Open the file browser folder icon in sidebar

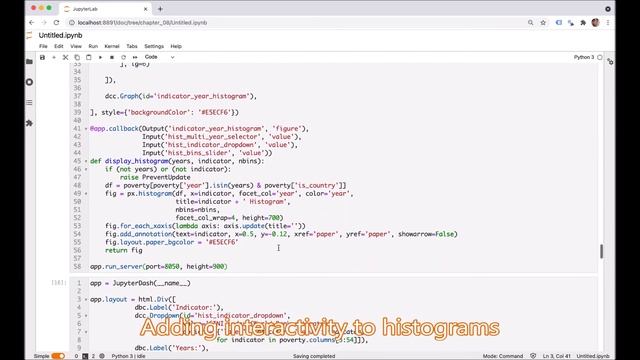coord(29,62)
